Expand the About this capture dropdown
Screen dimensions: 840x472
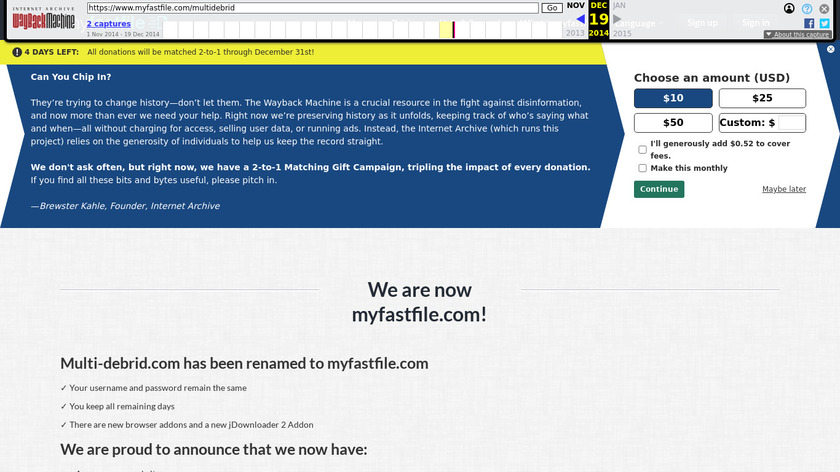798,34
